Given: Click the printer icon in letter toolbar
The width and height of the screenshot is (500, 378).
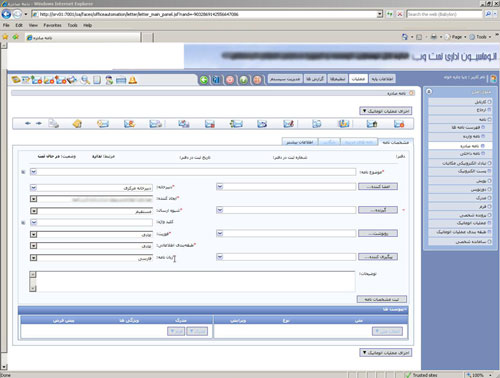Looking at the screenshot, I should 53,124.
